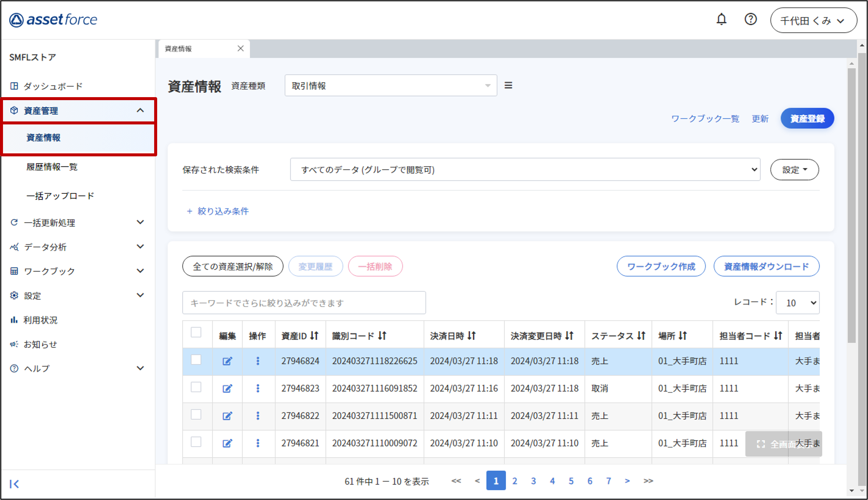868x500 pixels.
Task: Open the help question mark icon
Action: (751, 20)
